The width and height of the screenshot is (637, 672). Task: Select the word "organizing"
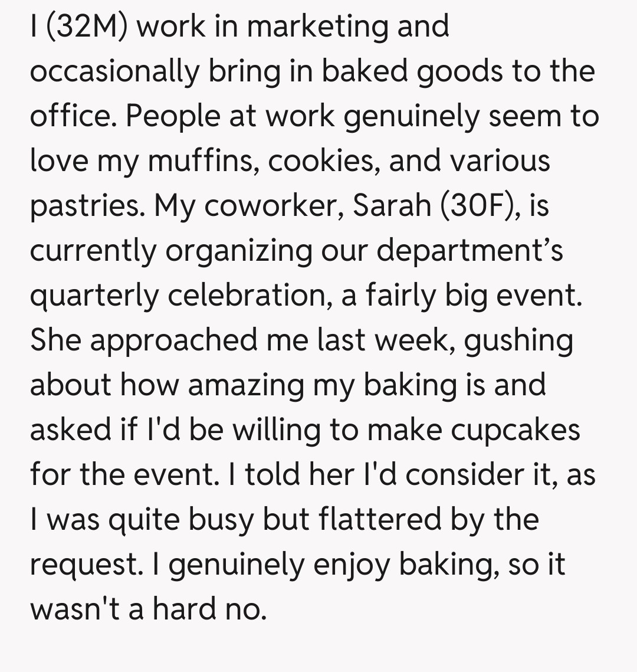238,251
